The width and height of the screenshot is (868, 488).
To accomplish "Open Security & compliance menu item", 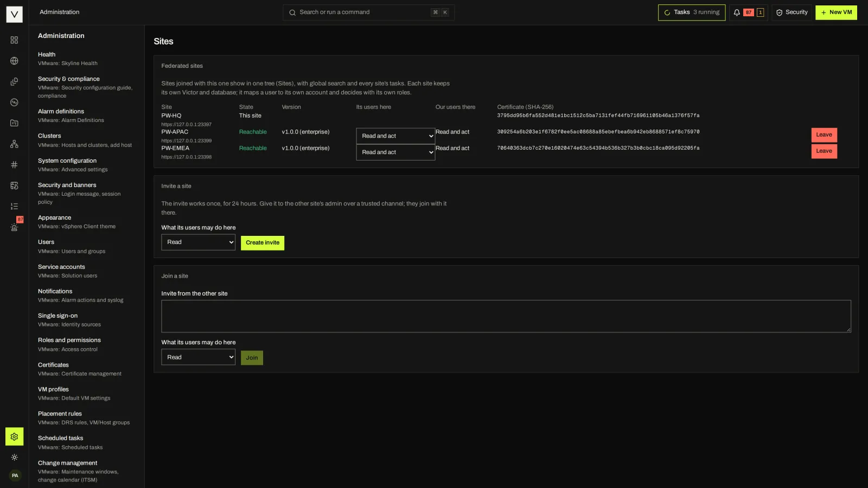I will click(x=86, y=87).
